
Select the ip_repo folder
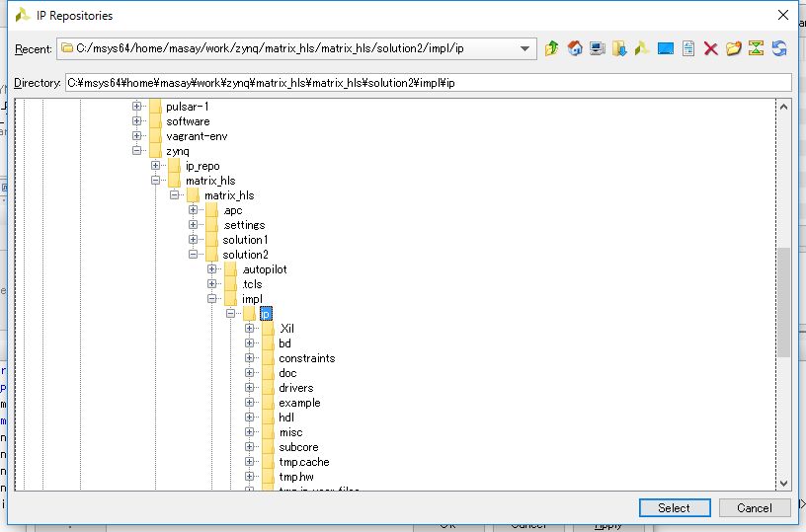click(x=202, y=166)
